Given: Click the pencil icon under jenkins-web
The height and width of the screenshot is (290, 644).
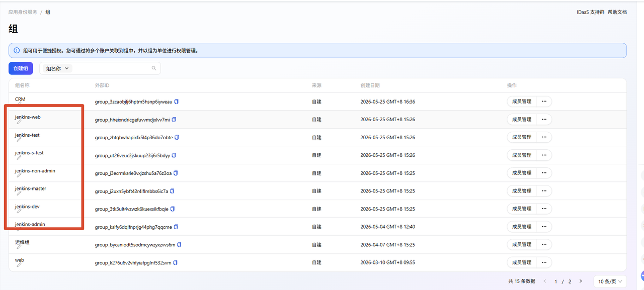Looking at the screenshot, I should [x=19, y=122].
